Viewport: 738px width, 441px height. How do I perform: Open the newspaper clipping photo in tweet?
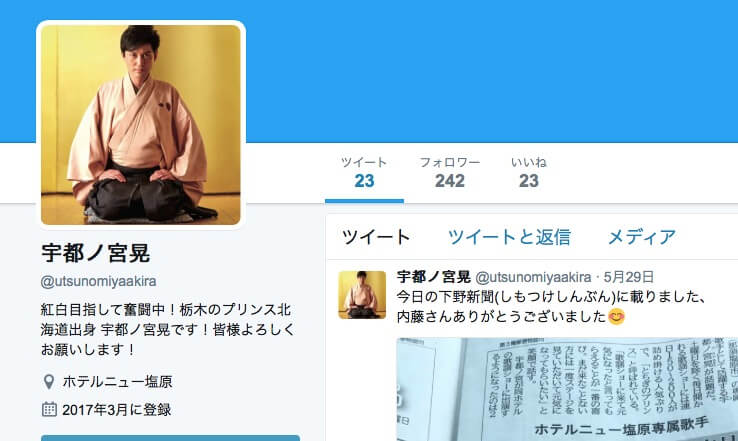567,389
